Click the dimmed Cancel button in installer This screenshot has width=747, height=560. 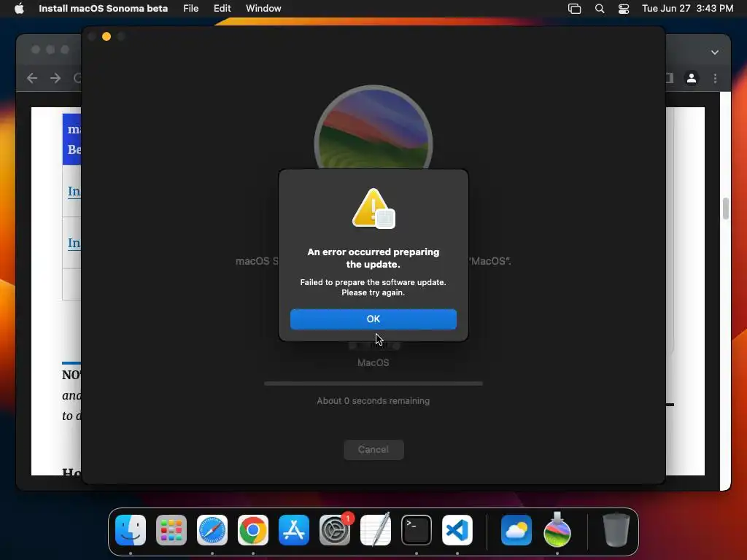click(x=373, y=449)
